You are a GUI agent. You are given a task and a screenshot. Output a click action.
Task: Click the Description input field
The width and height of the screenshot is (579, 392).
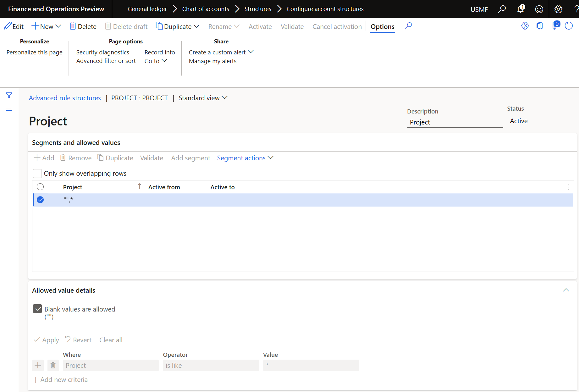(455, 122)
